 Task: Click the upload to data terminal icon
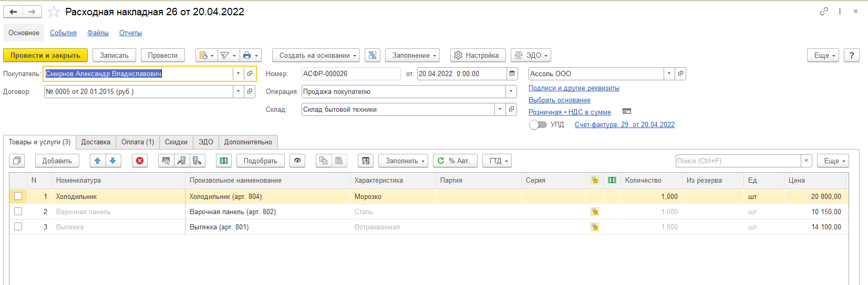[x=197, y=161]
